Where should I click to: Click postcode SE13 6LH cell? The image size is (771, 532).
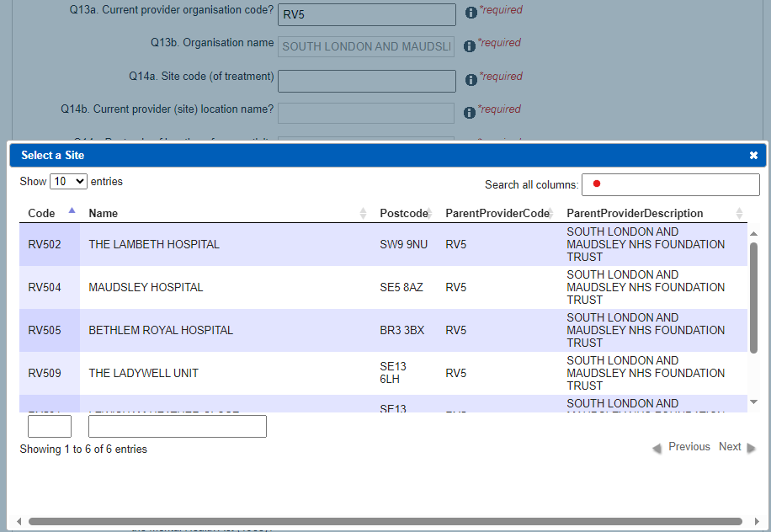[x=393, y=373]
